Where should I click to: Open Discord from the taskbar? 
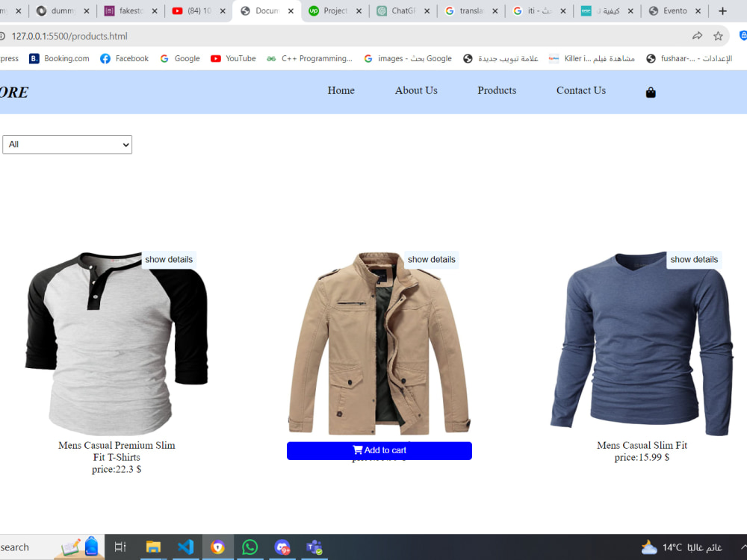282,547
